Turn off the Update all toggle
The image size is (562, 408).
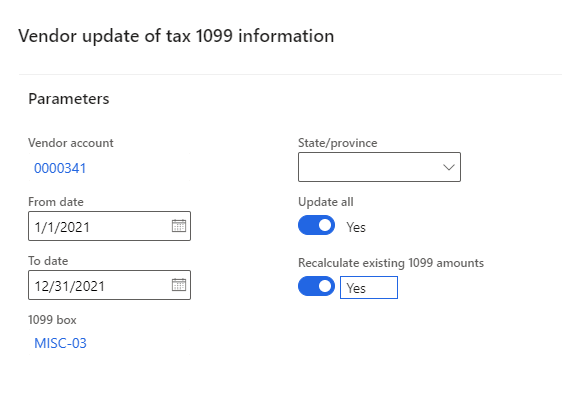[x=316, y=225]
